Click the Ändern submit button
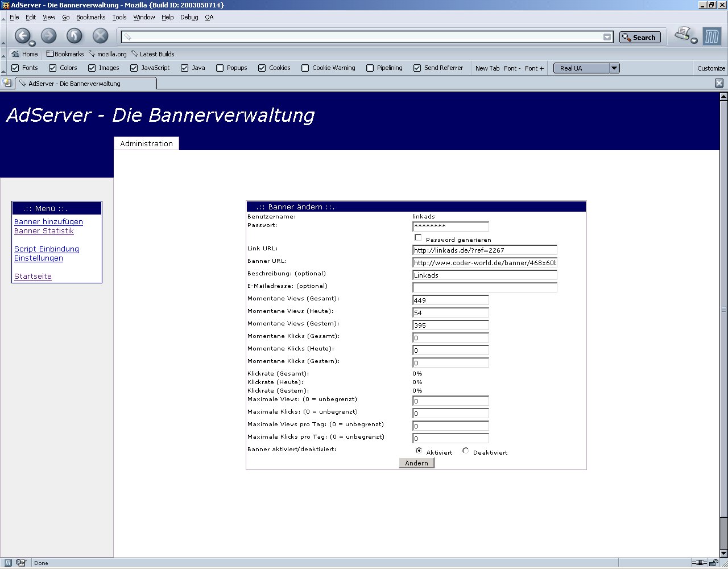Screen dimensions: 728x569 416,463
